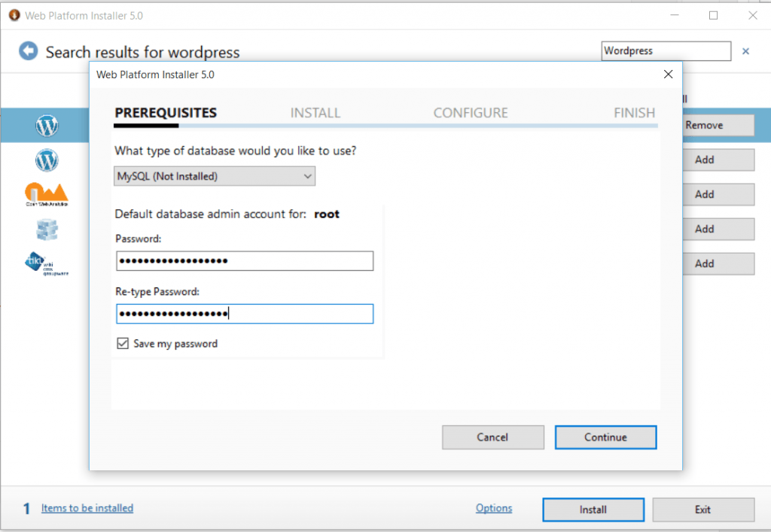Clear the Wordpress search with the X icon
Viewport: 771px width, 532px height.
click(745, 51)
